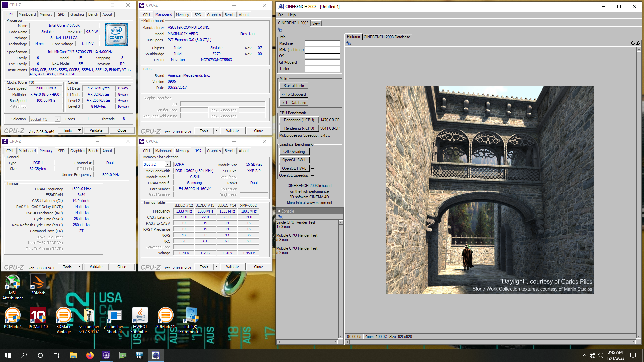Open the green graphics card taskbar icon

123,355
